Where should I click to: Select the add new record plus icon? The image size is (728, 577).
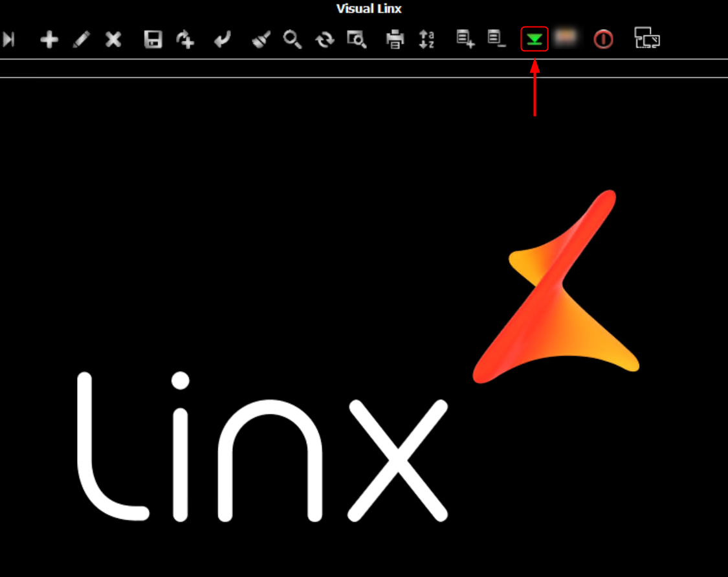(x=49, y=39)
